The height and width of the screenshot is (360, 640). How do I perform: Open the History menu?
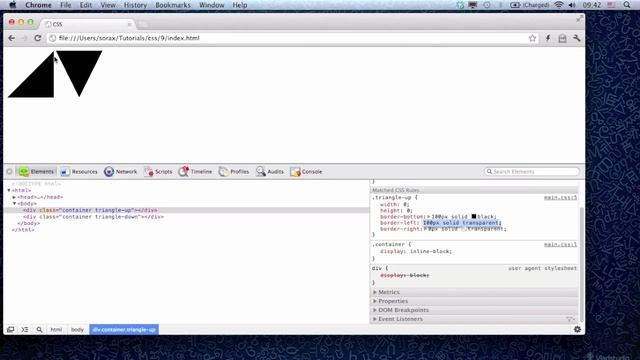point(135,5)
